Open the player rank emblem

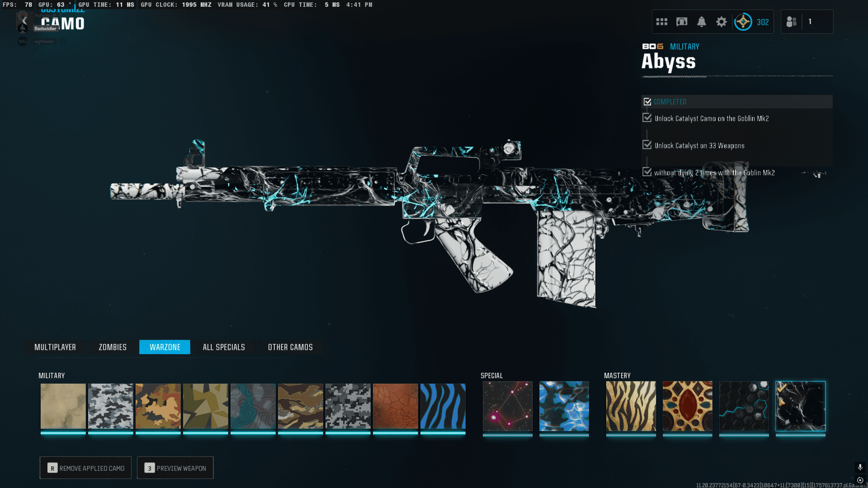pos(743,22)
